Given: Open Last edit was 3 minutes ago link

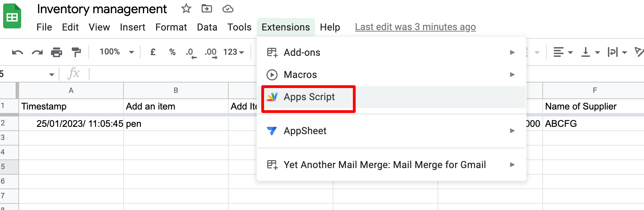Looking at the screenshot, I should tap(415, 27).
